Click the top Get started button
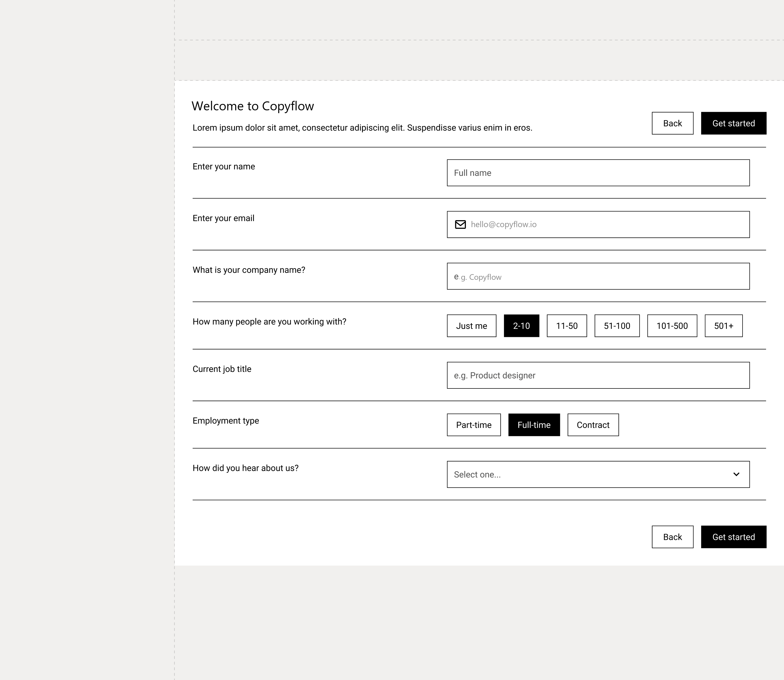The height and width of the screenshot is (680, 784). [734, 123]
